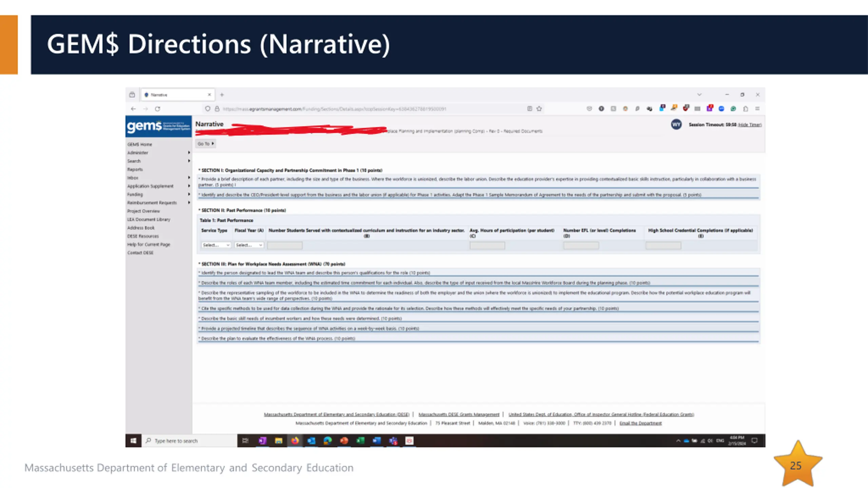Open PowerPoint from the taskbar

pyautogui.click(x=344, y=441)
